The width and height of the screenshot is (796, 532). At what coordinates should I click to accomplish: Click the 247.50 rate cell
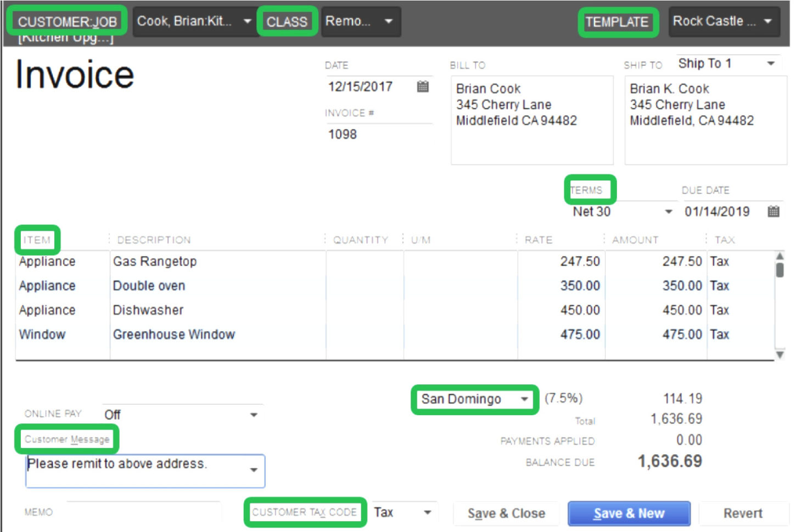(x=561, y=262)
